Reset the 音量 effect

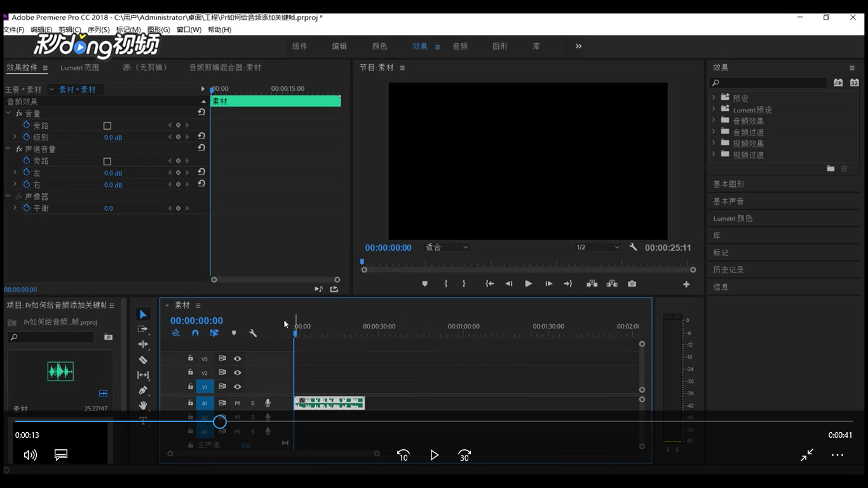201,112
